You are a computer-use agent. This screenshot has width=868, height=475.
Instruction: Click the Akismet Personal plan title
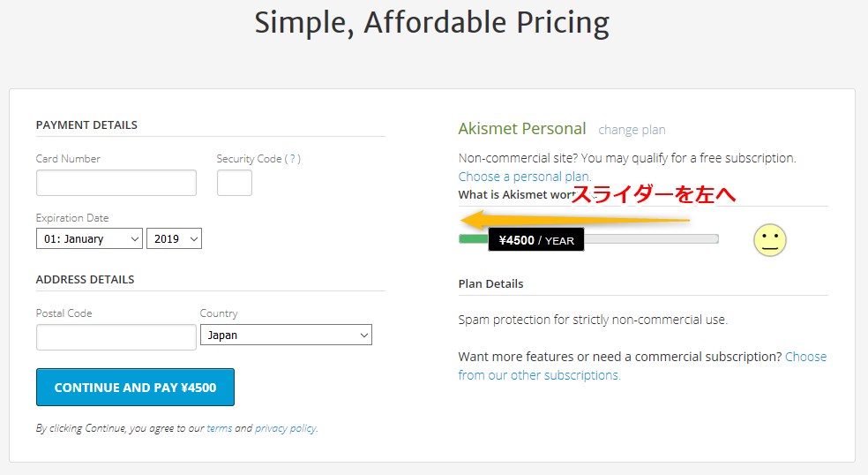point(521,129)
